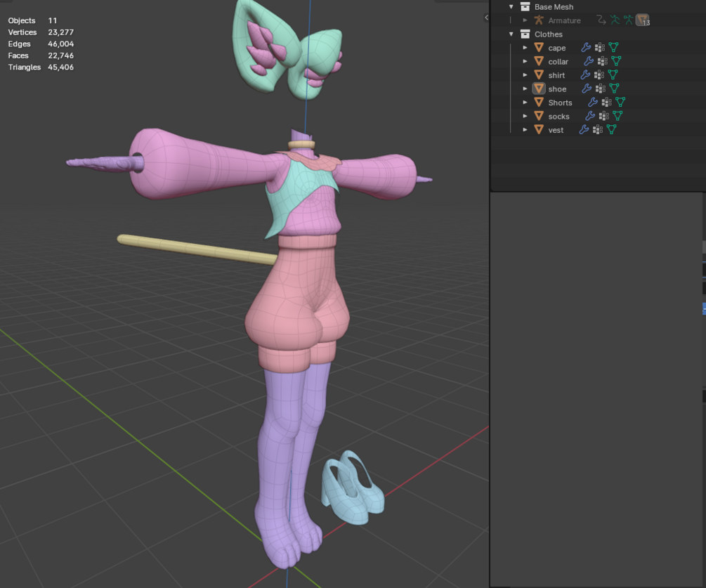Click the viewport sidebar toggle arrow
Screen dimensions: 706x588
click(486, 18)
